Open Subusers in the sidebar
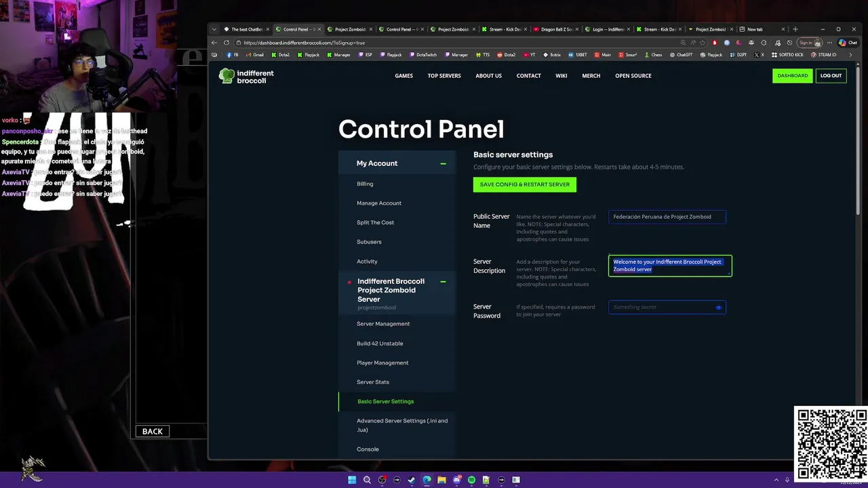The height and width of the screenshot is (488, 868). [x=369, y=242]
